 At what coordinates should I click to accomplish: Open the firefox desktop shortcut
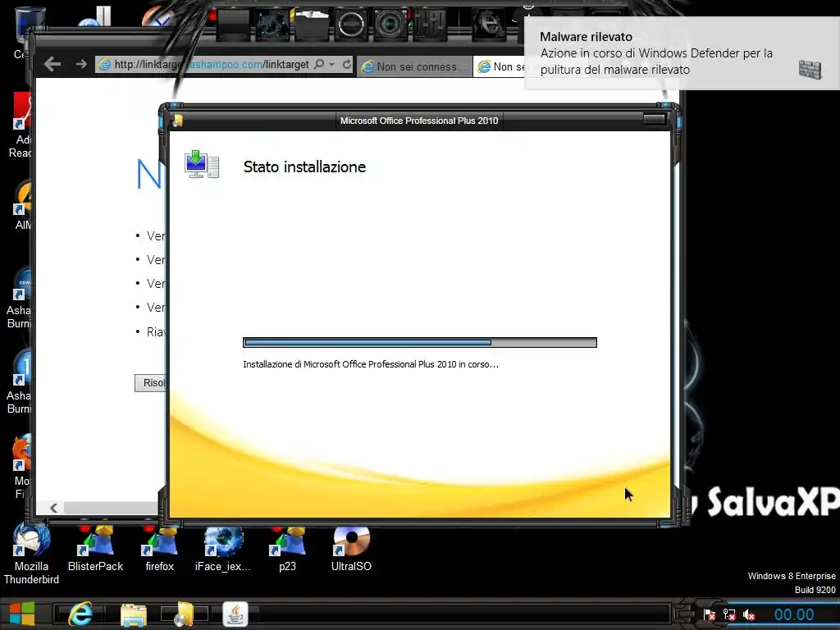(160, 549)
